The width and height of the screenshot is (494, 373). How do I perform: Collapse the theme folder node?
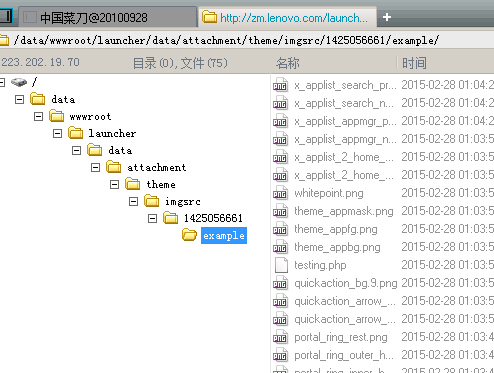(x=115, y=184)
